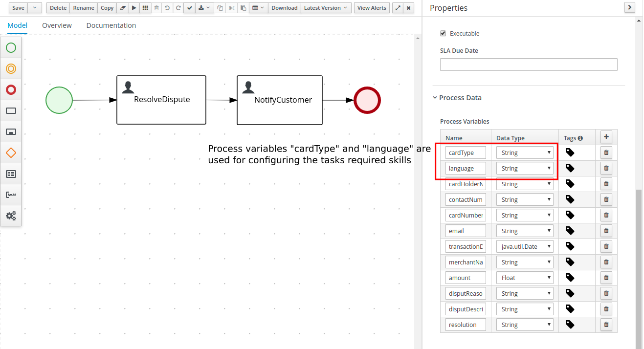Click the View Alerts button
This screenshot has height=349, width=644.
pyautogui.click(x=372, y=8)
